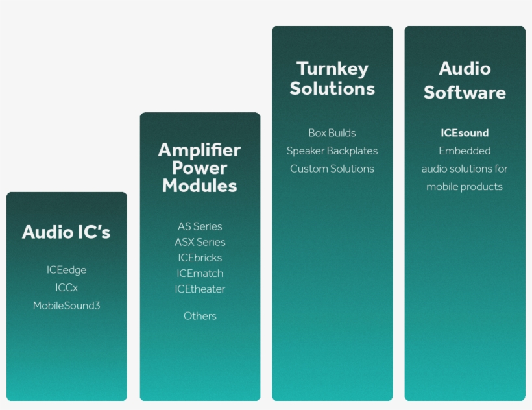The height and width of the screenshot is (410, 532).
Task: Click the word Embedded under ICEsound
Action: pos(465,151)
